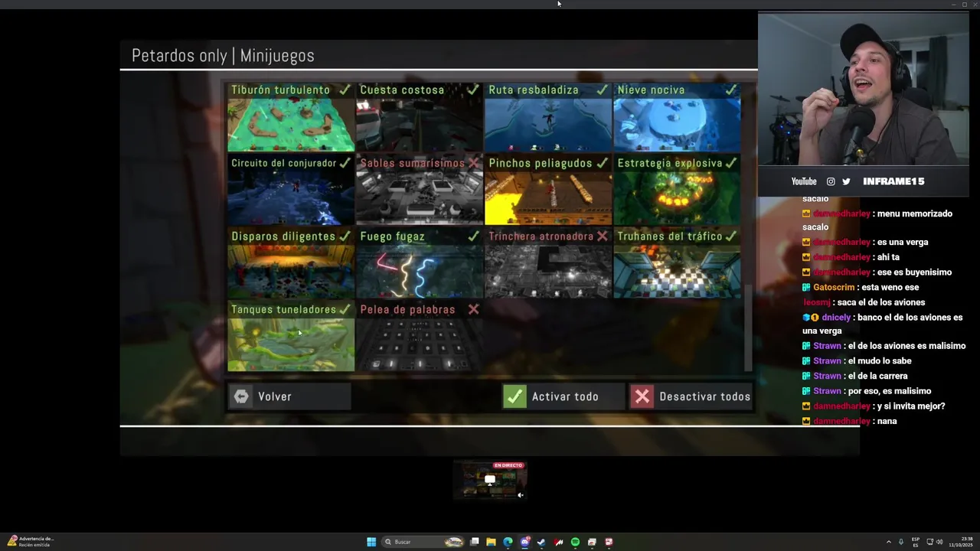Click the minigame list scrollbar

click(x=748, y=328)
